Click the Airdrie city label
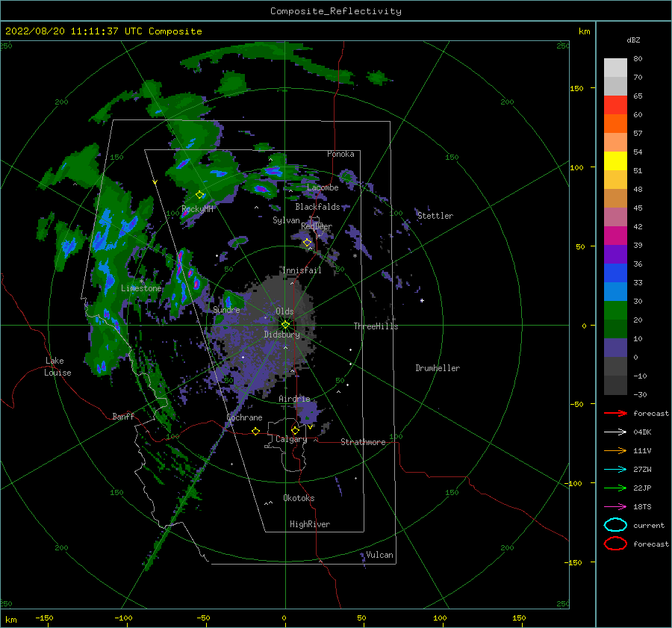Viewport: 672px width, 628px height. tap(294, 399)
